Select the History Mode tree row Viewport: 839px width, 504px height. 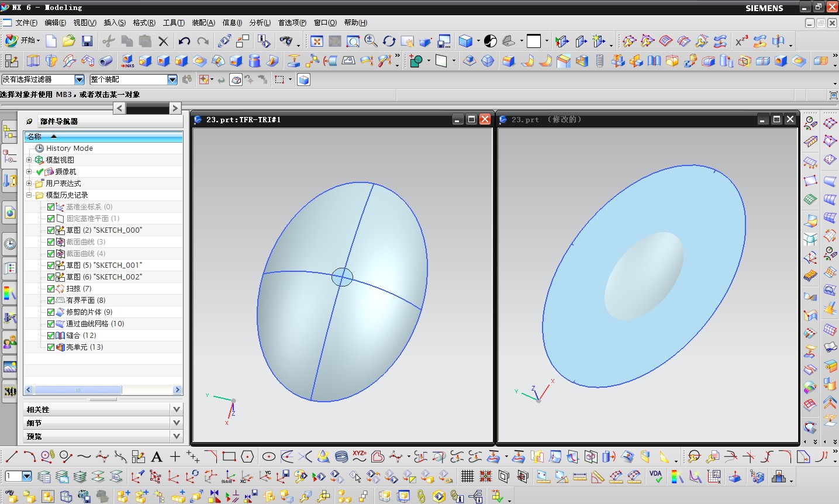69,149
